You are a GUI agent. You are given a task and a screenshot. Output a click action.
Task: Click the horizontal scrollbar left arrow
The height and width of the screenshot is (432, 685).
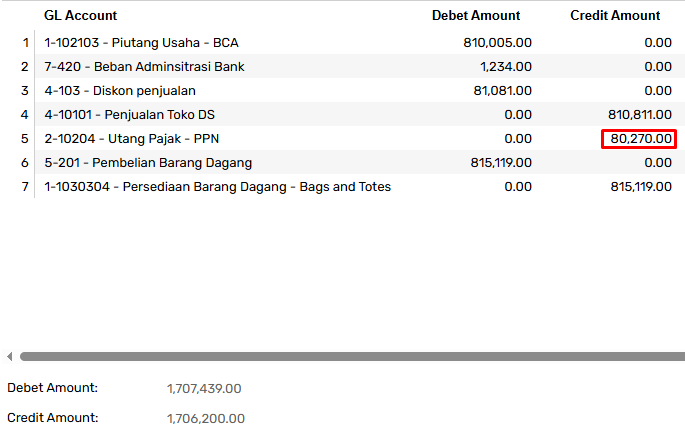tap(10, 356)
